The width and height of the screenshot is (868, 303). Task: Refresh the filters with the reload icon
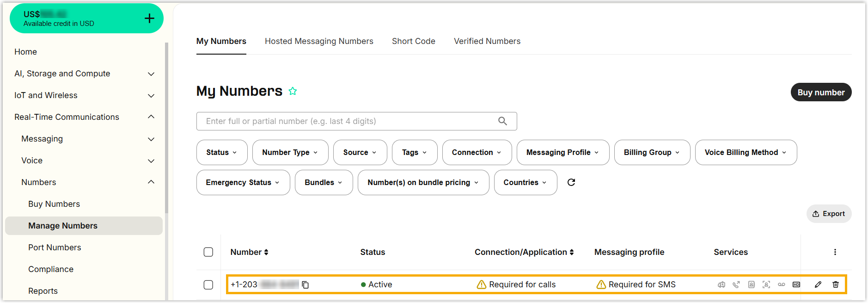(571, 182)
